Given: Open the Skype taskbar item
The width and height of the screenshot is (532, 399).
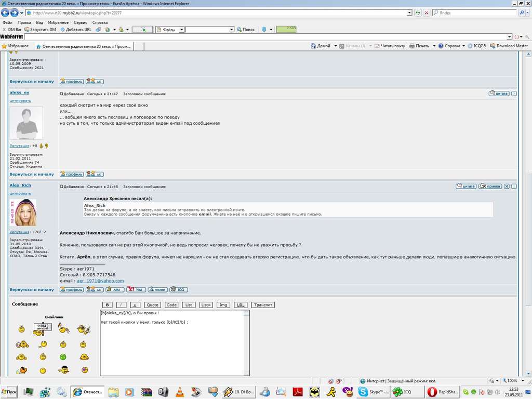Looking at the screenshot, I should point(374,392).
